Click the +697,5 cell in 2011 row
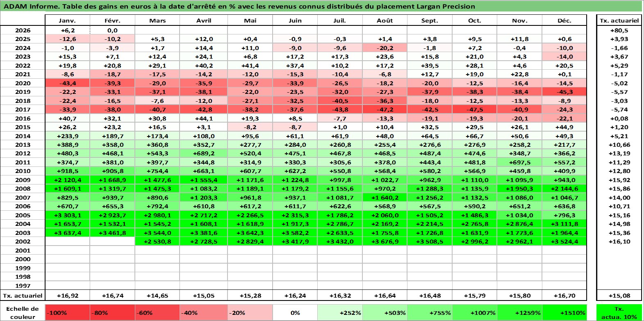Viewport: 644px width, 321px height. click(519, 162)
